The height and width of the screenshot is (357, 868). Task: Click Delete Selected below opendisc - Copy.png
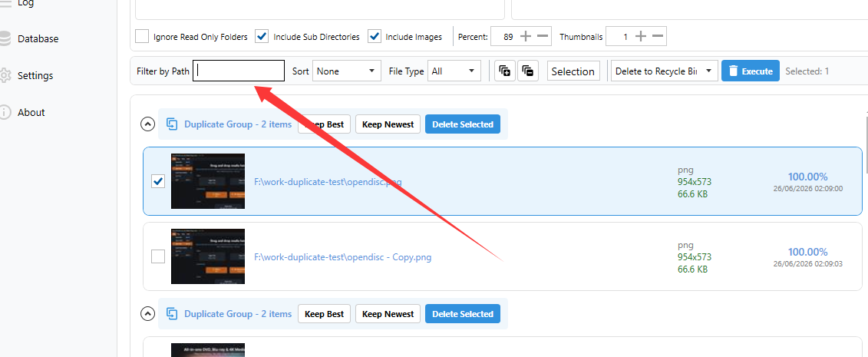[x=462, y=314]
